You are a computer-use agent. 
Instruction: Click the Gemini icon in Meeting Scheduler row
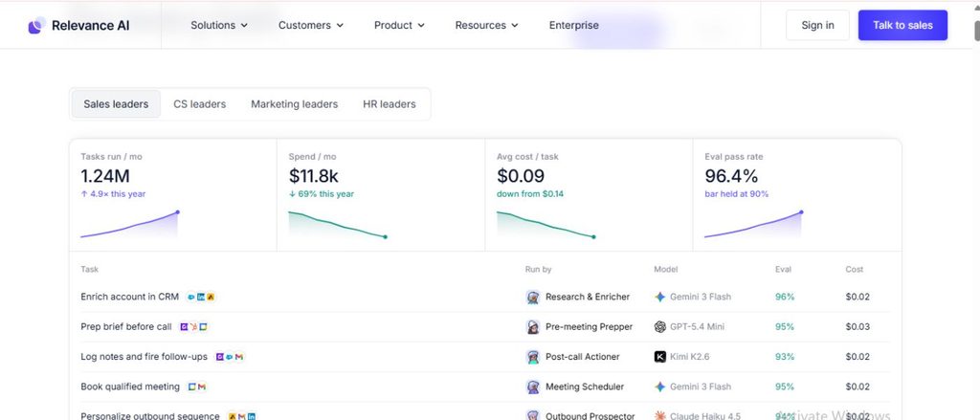(x=660, y=387)
